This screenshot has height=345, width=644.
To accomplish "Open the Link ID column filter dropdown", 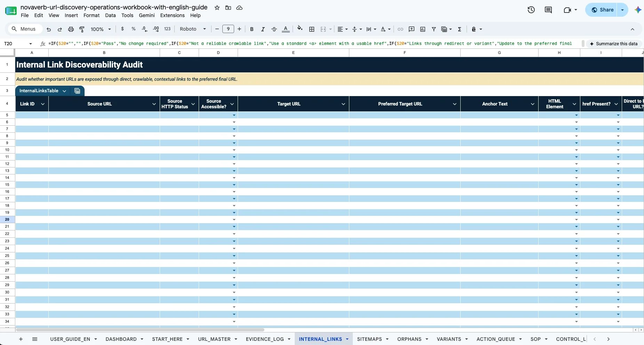I will 43,104.
